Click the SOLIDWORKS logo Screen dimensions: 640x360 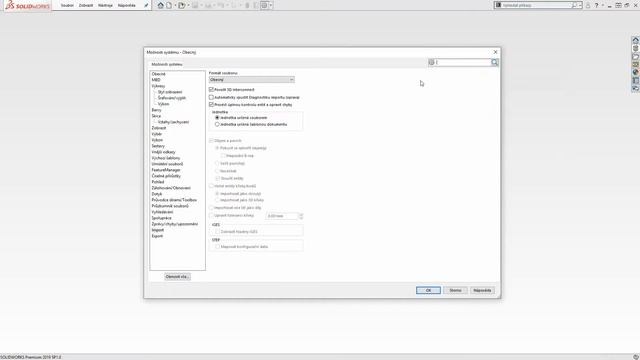click(x=28, y=6)
